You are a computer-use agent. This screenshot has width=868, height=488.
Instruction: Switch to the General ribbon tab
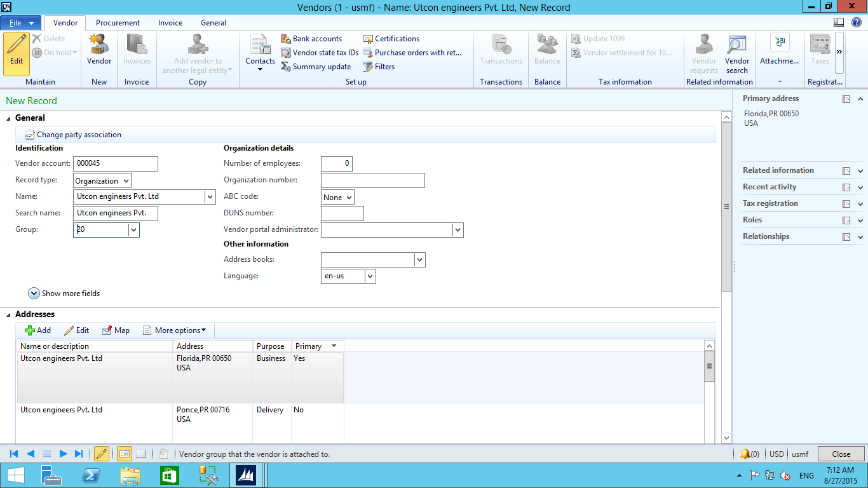click(214, 23)
